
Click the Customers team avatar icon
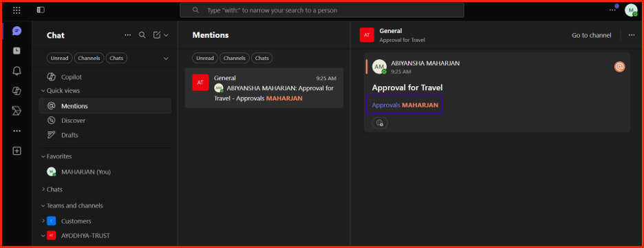point(52,221)
